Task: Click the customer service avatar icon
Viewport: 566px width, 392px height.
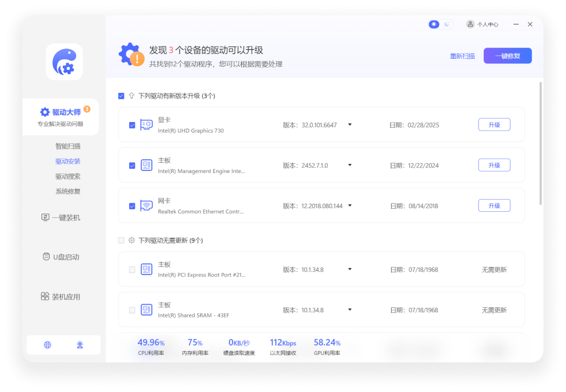Action: click(80, 345)
